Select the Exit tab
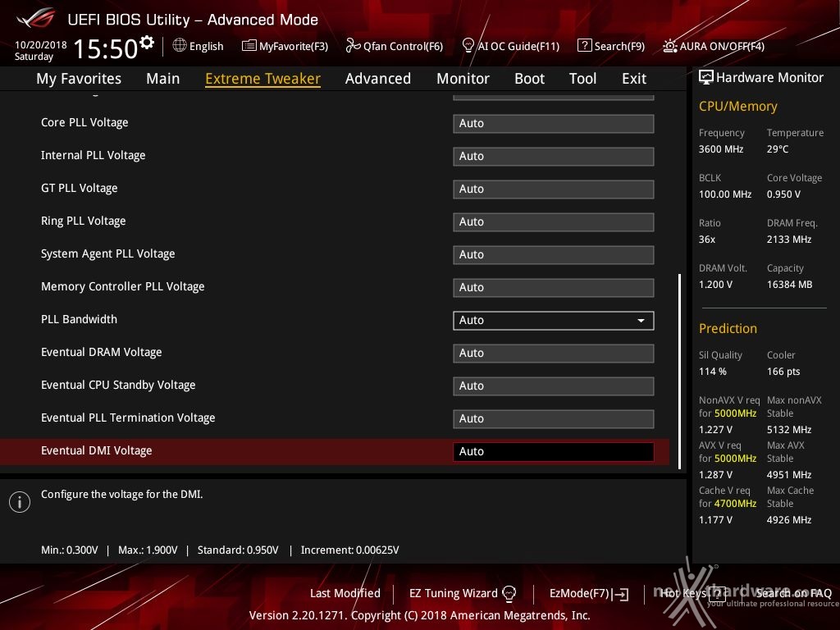Image resolution: width=840 pixels, height=630 pixels. pyautogui.click(x=634, y=78)
